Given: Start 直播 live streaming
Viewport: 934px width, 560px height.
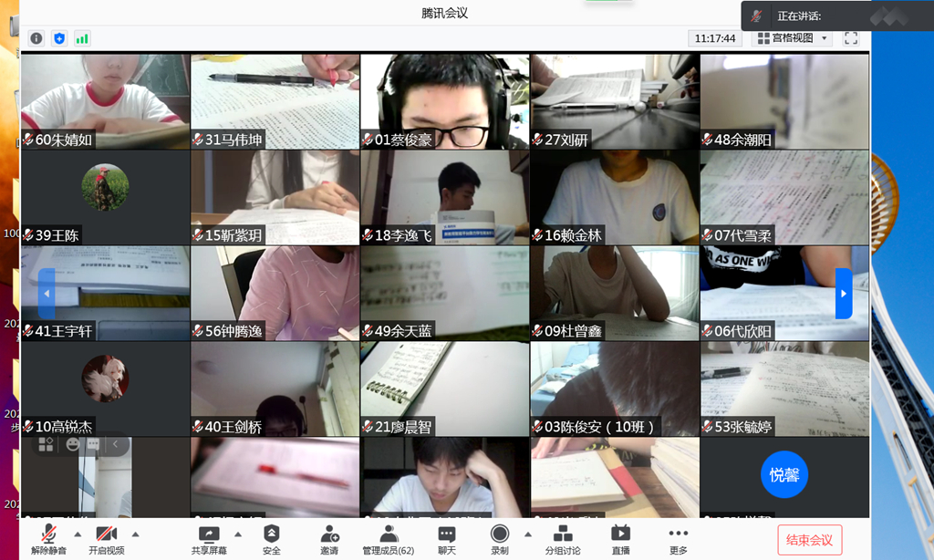Looking at the screenshot, I should (x=620, y=539).
